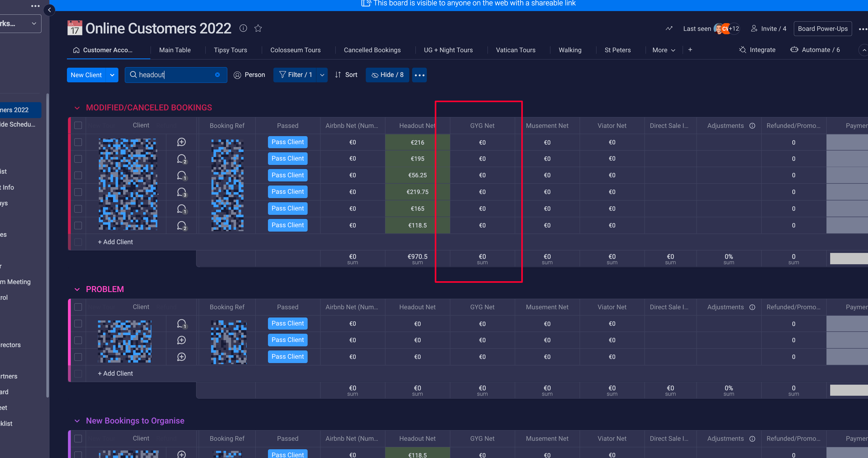
Task: Open the sidebar three-dot menu
Action: pyautogui.click(x=35, y=6)
